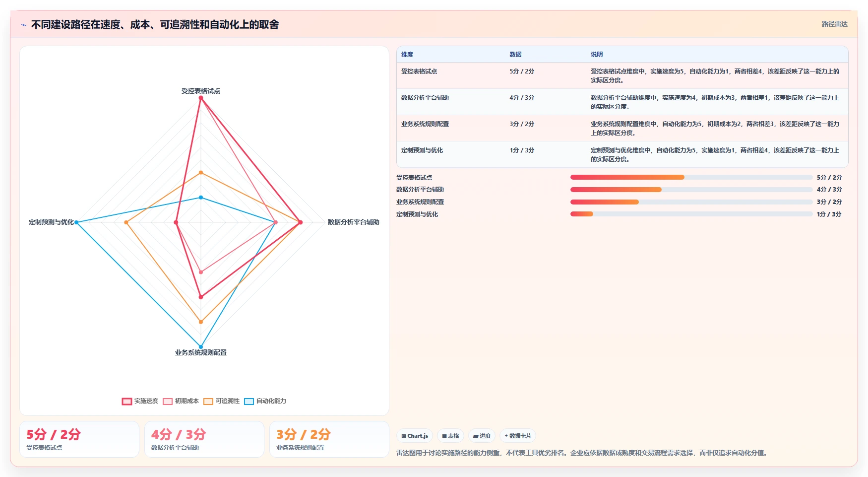Click the blue data point at 业务系统规则配置 tip

click(x=201, y=347)
